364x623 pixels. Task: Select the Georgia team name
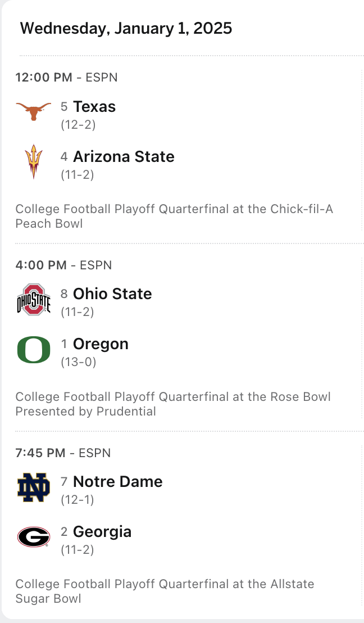(x=102, y=532)
